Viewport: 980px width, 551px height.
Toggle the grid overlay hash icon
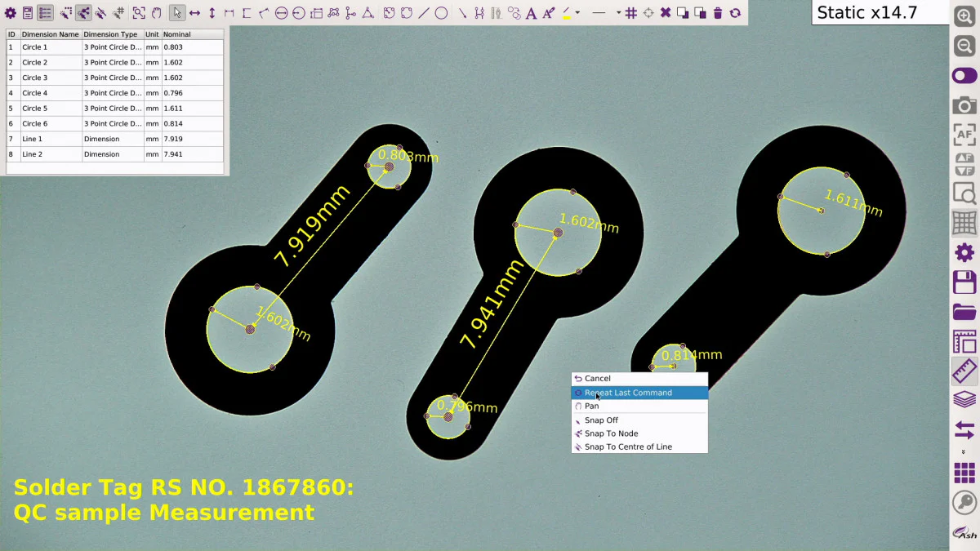[631, 13]
